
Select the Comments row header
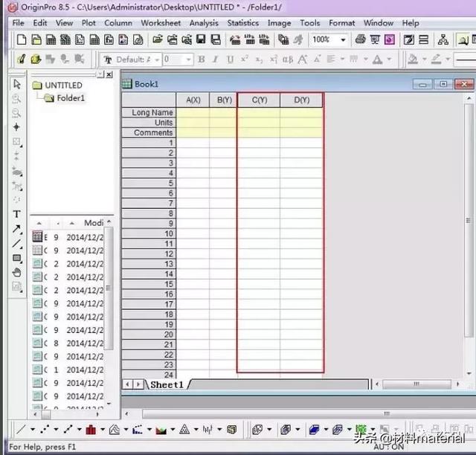[x=149, y=132]
